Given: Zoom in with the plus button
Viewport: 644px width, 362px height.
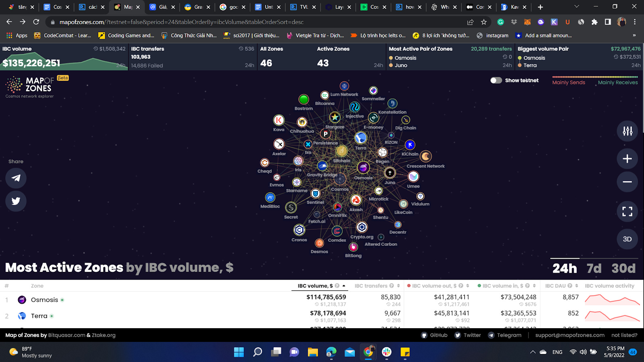Looking at the screenshot, I should coord(627,158).
